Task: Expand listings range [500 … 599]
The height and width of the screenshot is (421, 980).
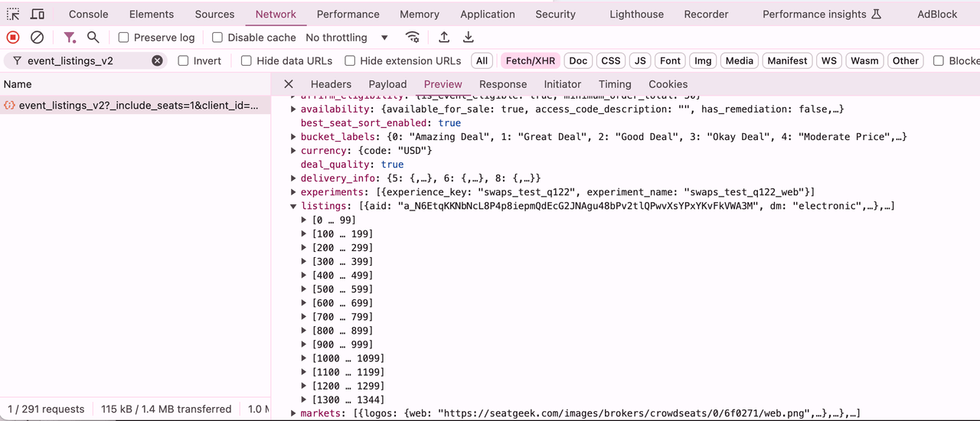Action: tap(305, 289)
